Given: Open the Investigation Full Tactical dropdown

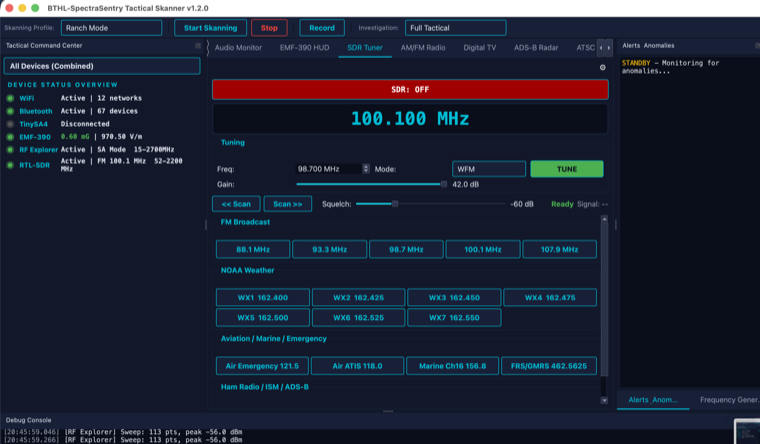Looking at the screenshot, I should [456, 28].
